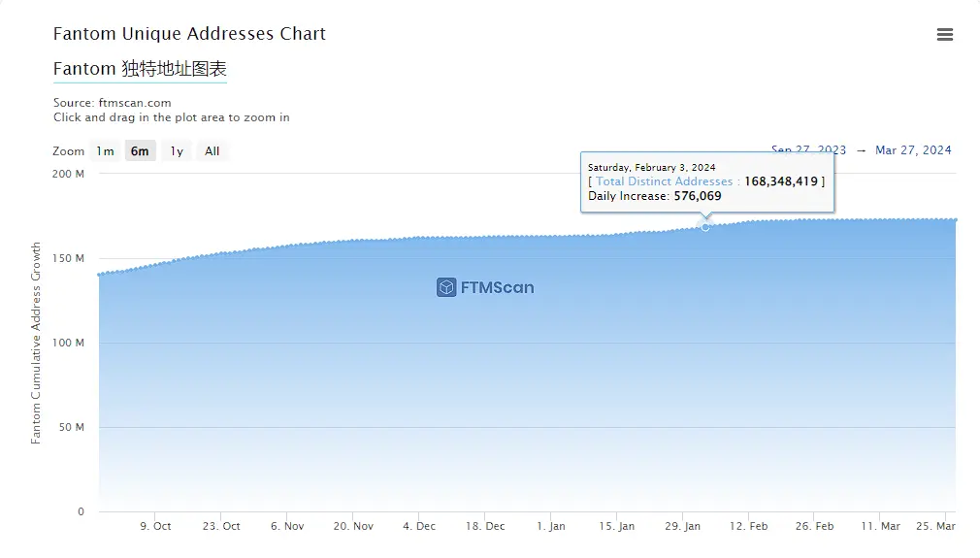The width and height of the screenshot is (980, 558).
Task: Click the 100 M y-axis label
Action: 68,343
